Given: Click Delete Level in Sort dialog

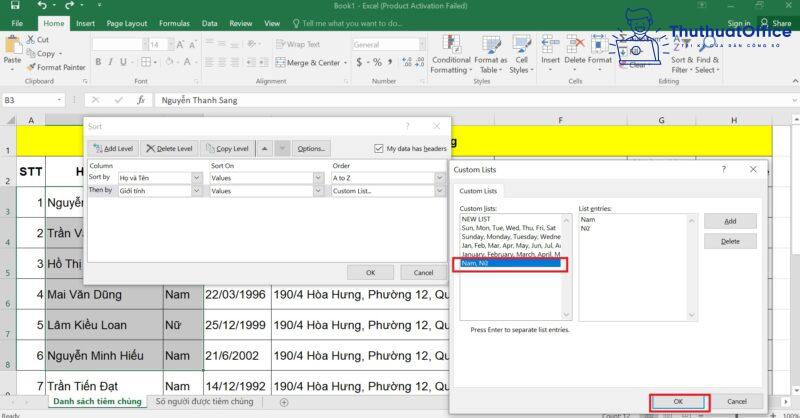Looking at the screenshot, I should tap(169, 149).
